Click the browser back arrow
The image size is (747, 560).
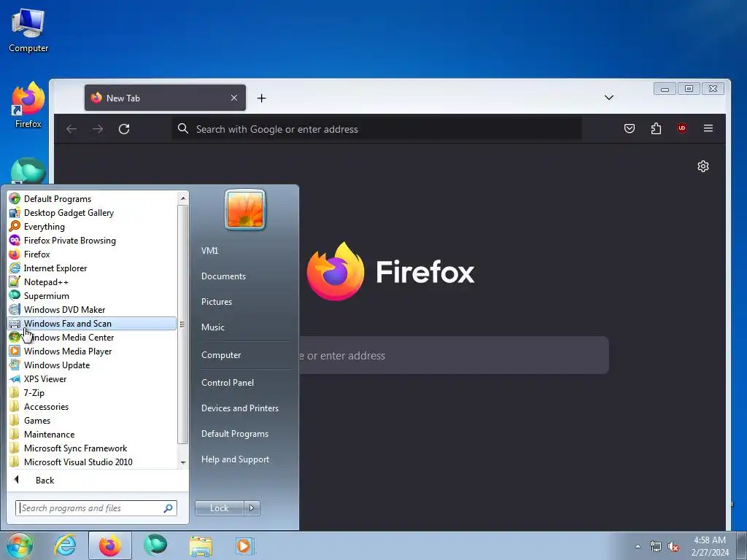click(x=71, y=129)
